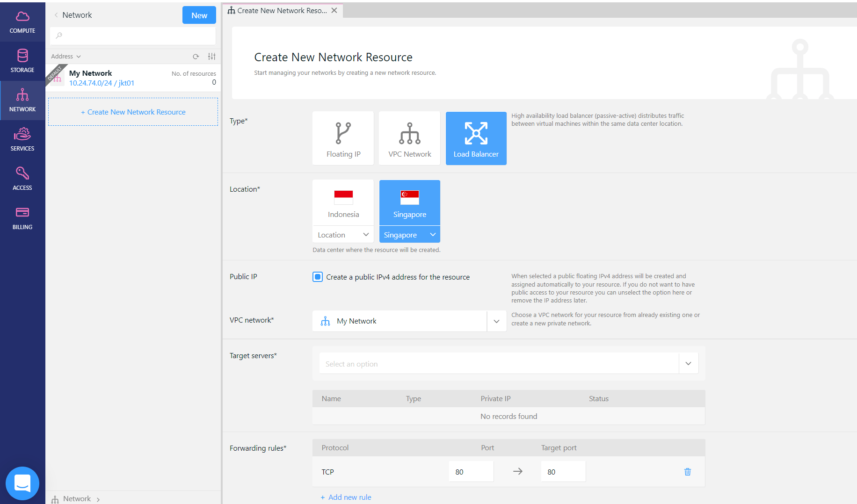Expand the VPC network dropdown
Screen dimensions: 857x504
496,321
